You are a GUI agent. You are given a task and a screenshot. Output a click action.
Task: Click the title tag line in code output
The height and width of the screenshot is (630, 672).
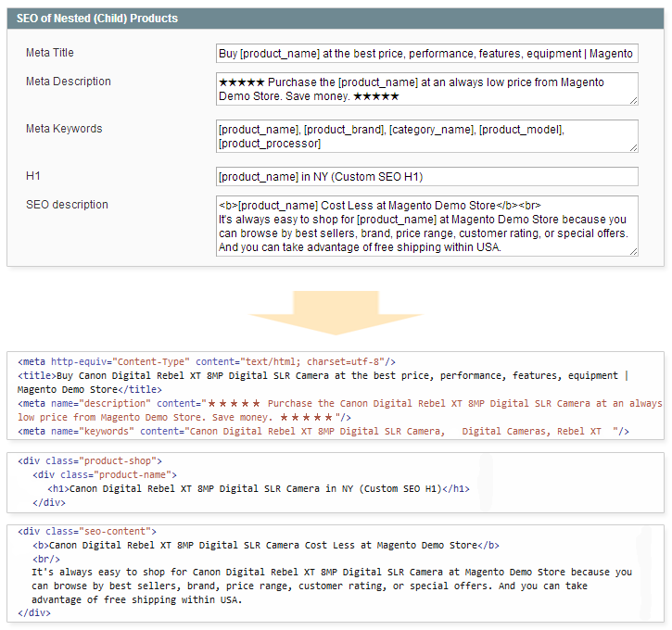pos(315,376)
